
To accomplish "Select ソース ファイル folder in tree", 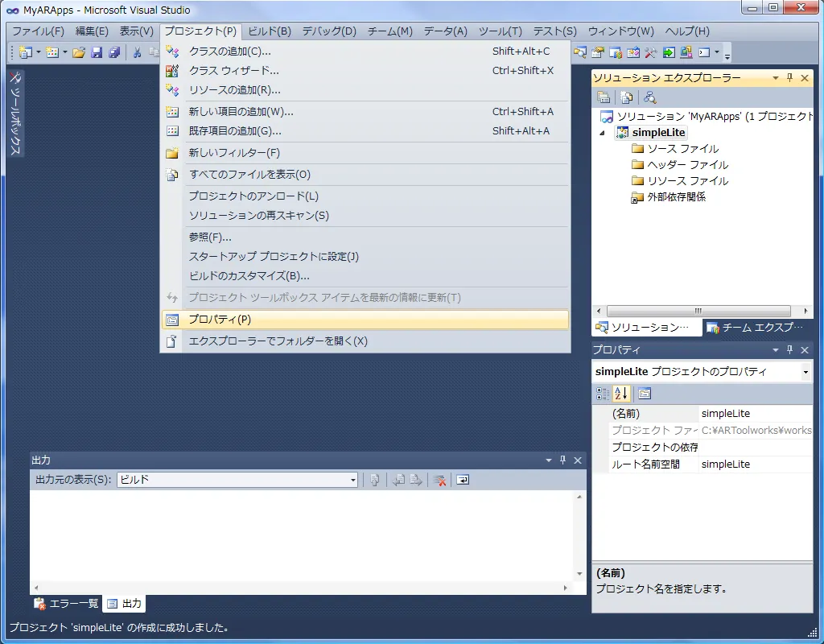I will click(x=675, y=149).
